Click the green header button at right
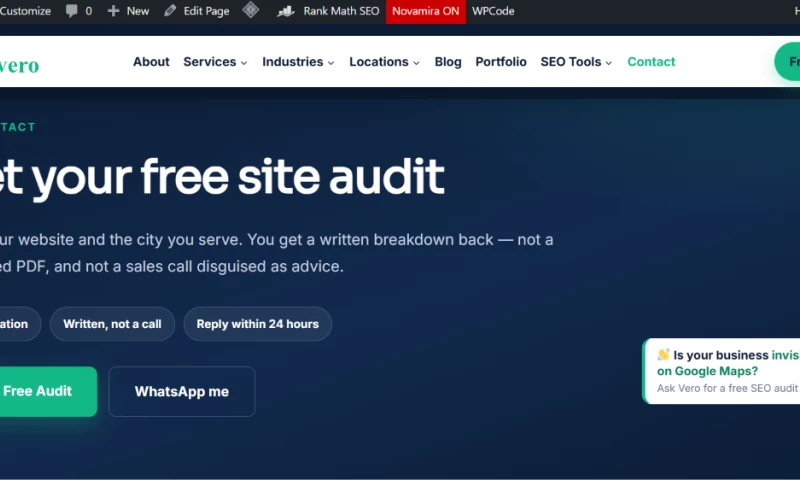This screenshot has width=800, height=480. click(x=787, y=62)
